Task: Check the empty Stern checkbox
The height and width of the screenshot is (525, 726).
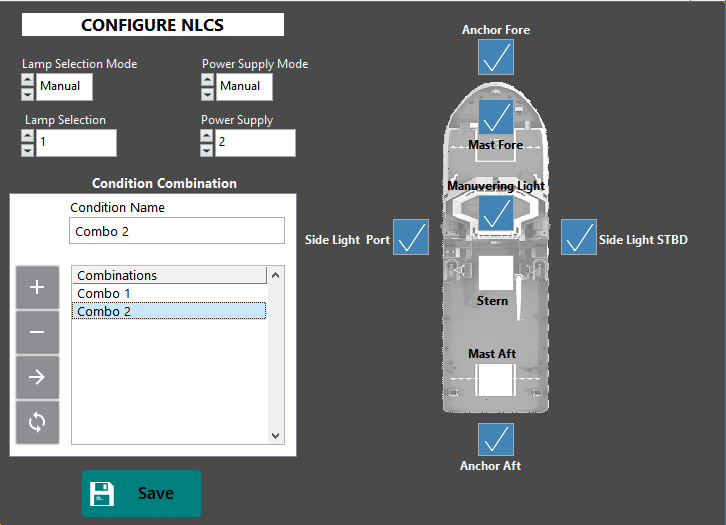Action: (495, 273)
